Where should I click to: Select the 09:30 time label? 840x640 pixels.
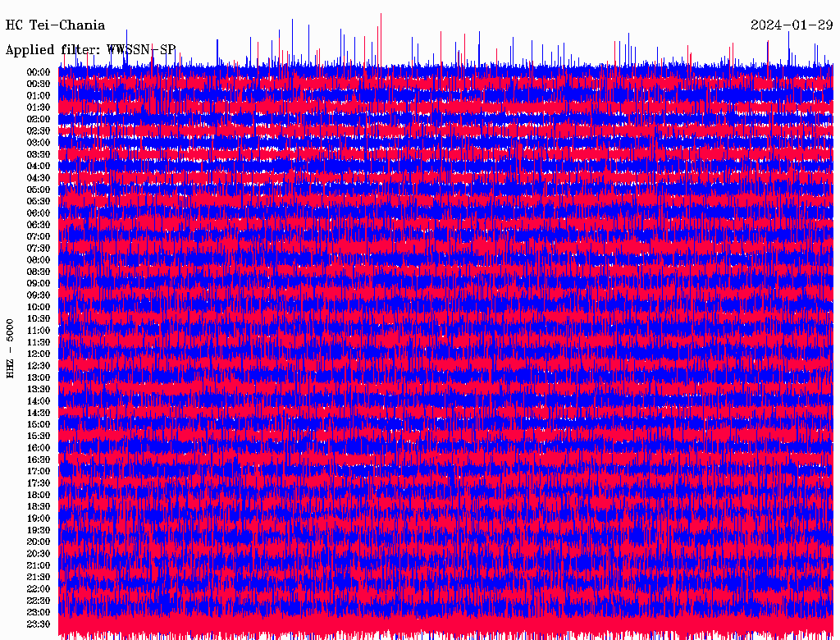pyautogui.click(x=39, y=295)
